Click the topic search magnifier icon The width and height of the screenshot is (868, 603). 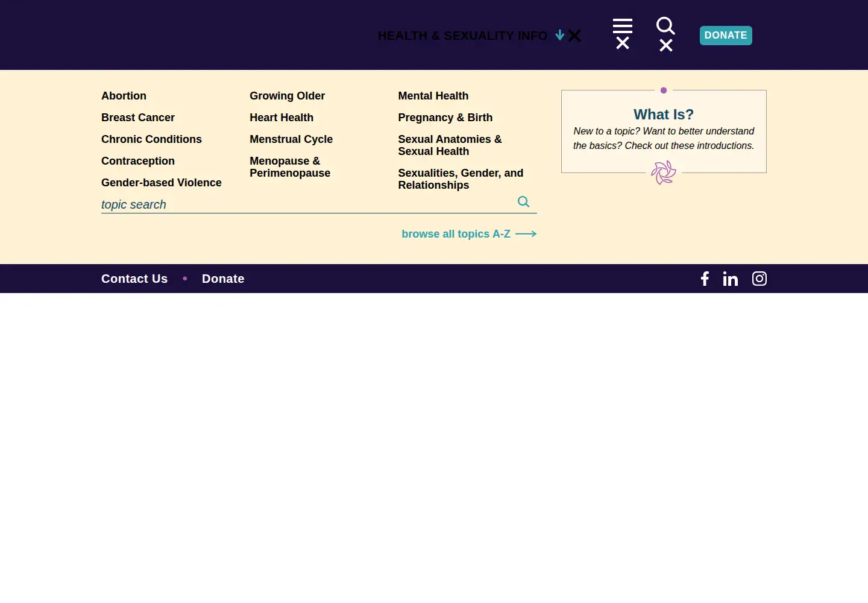(524, 202)
